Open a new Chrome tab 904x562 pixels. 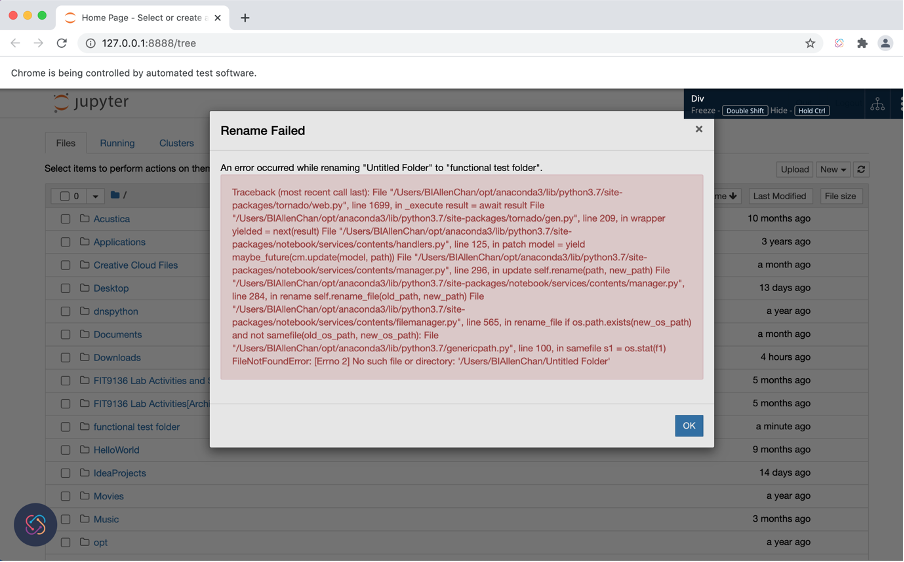245,18
